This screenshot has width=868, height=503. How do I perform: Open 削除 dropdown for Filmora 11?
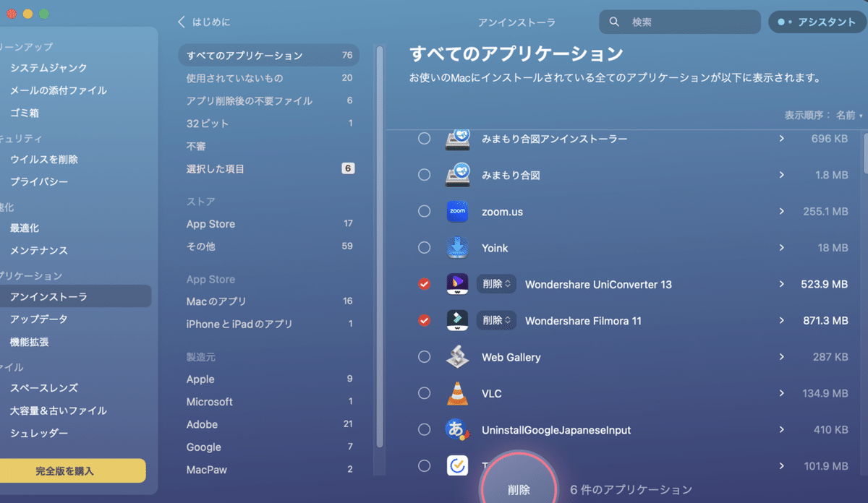(x=496, y=320)
